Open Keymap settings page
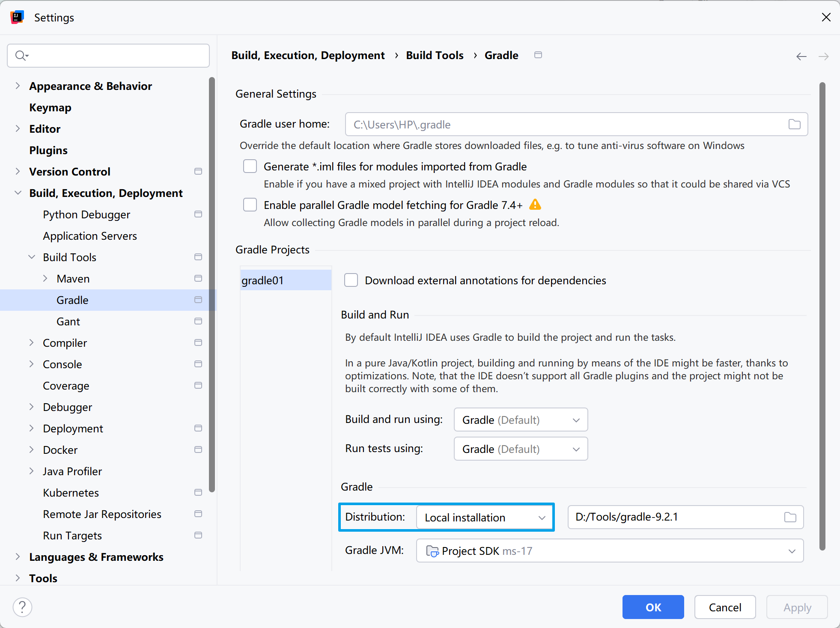The height and width of the screenshot is (628, 840). [50, 107]
